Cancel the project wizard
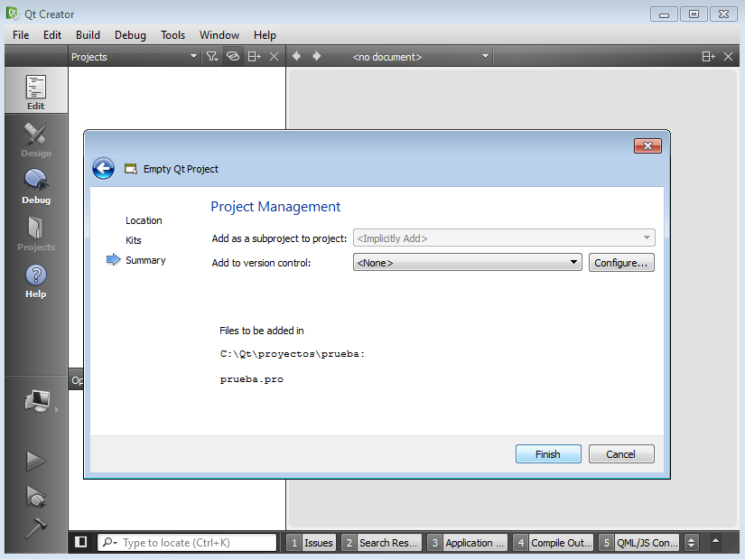This screenshot has width=745, height=560. pos(621,454)
